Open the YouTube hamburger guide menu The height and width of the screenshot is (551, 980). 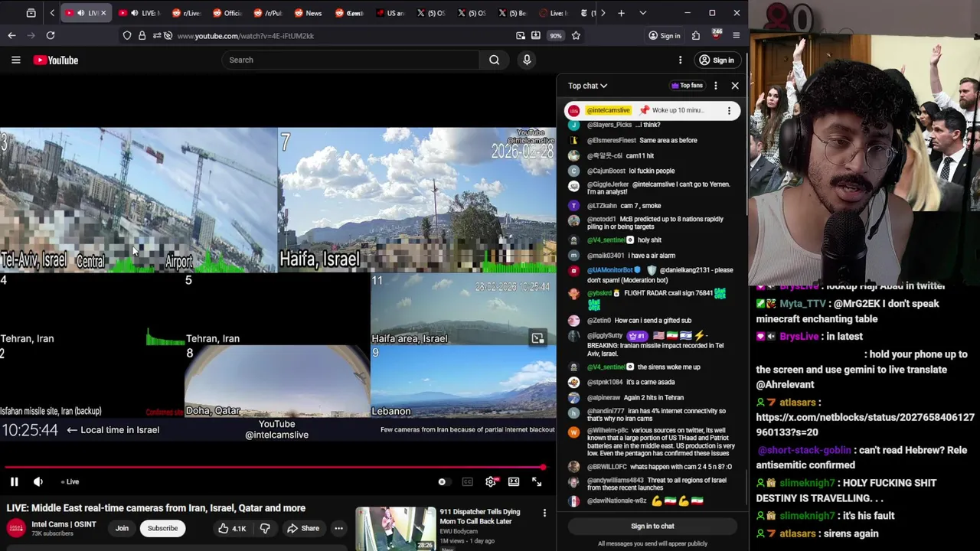pos(15,60)
